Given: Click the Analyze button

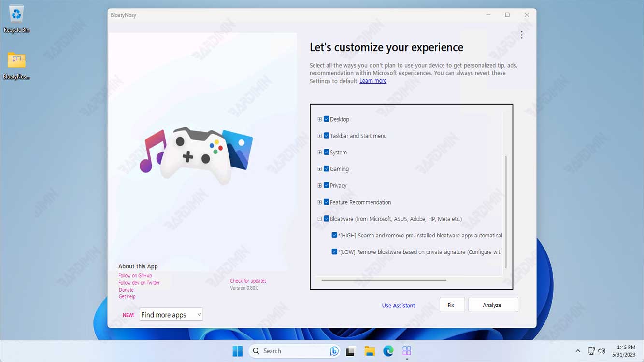Looking at the screenshot, I should point(493,305).
